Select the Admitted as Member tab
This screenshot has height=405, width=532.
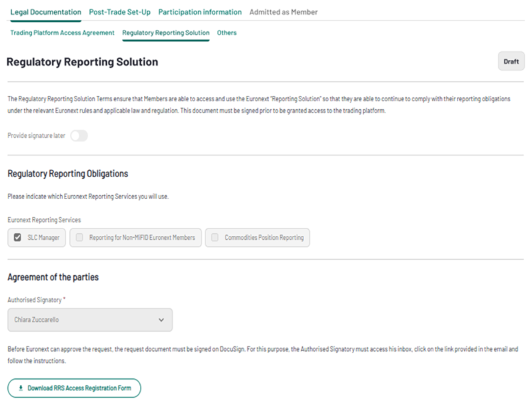283,12
